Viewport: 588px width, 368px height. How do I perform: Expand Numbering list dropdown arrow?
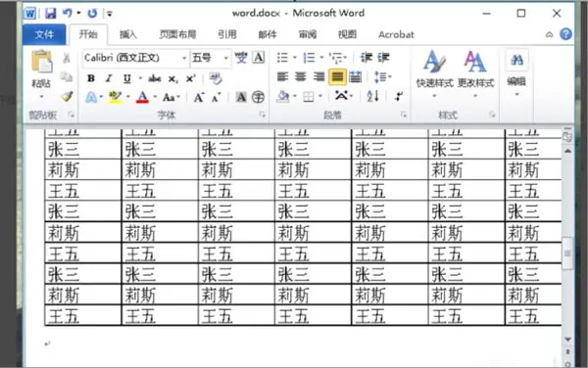pos(321,58)
